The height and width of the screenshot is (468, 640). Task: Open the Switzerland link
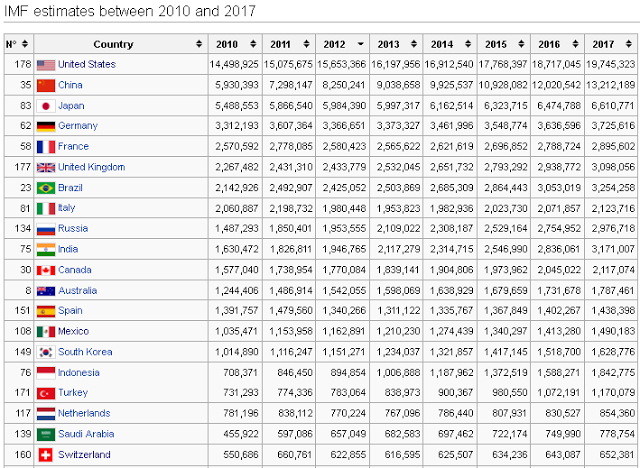tap(84, 455)
